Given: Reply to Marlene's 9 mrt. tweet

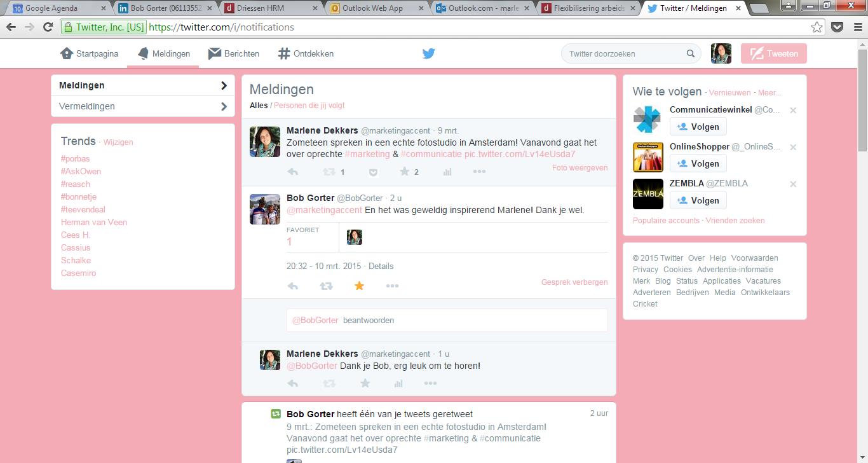Looking at the screenshot, I should pos(293,172).
